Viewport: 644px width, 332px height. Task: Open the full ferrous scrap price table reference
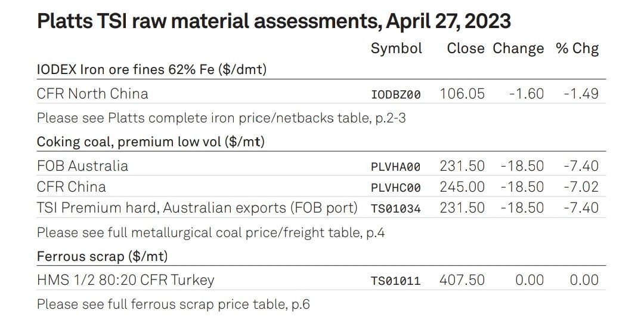[174, 305]
